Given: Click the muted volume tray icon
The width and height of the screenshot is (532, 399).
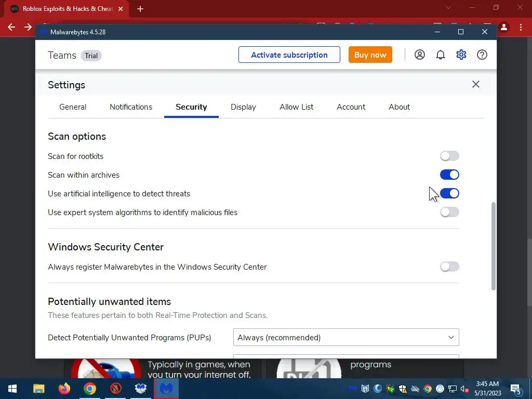Looking at the screenshot, I should click(x=464, y=389).
